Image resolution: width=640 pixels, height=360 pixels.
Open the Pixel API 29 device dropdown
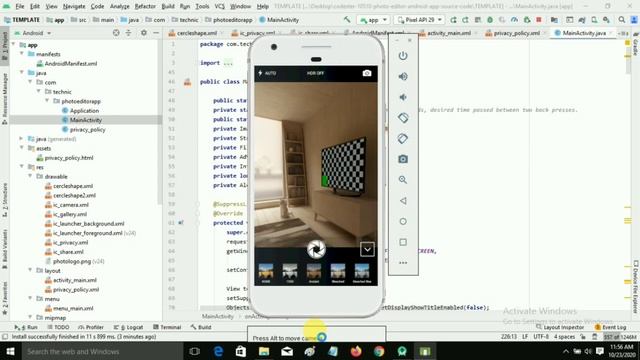coord(420,20)
